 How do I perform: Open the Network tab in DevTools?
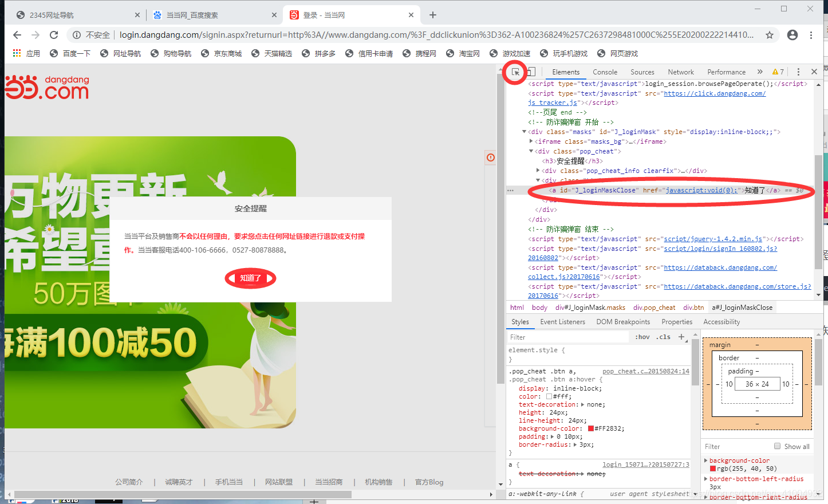(x=680, y=72)
